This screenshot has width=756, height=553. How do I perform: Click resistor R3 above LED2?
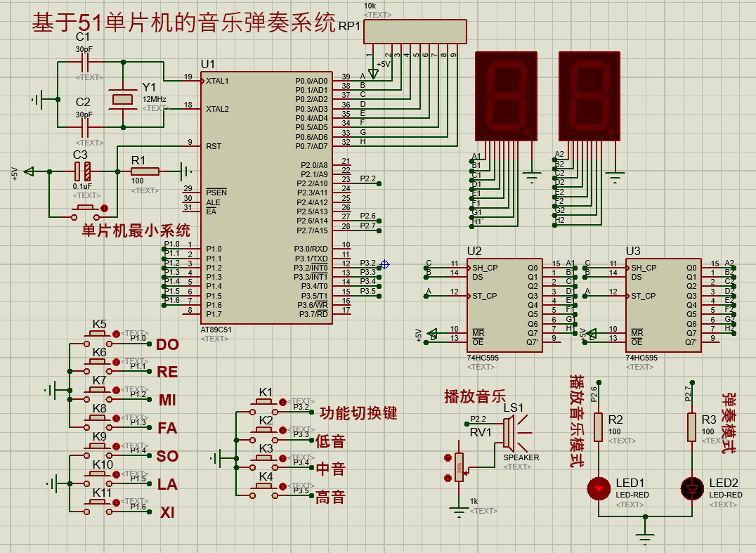692,427
